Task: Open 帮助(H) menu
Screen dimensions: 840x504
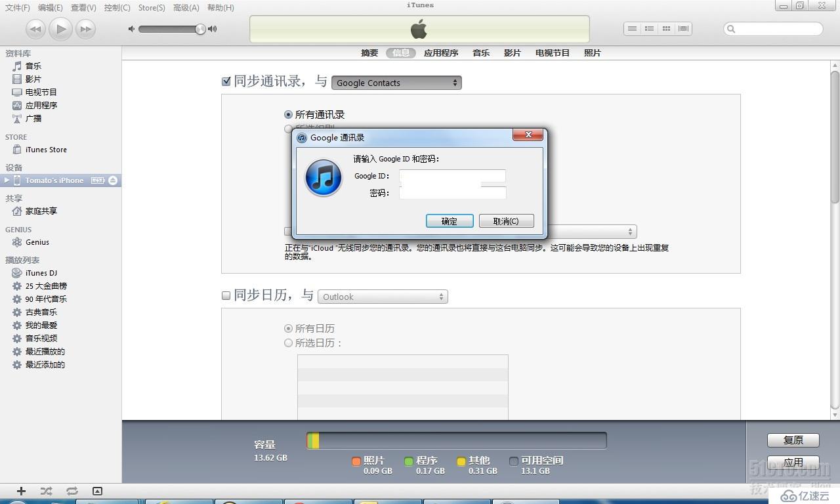Action: tap(220, 8)
